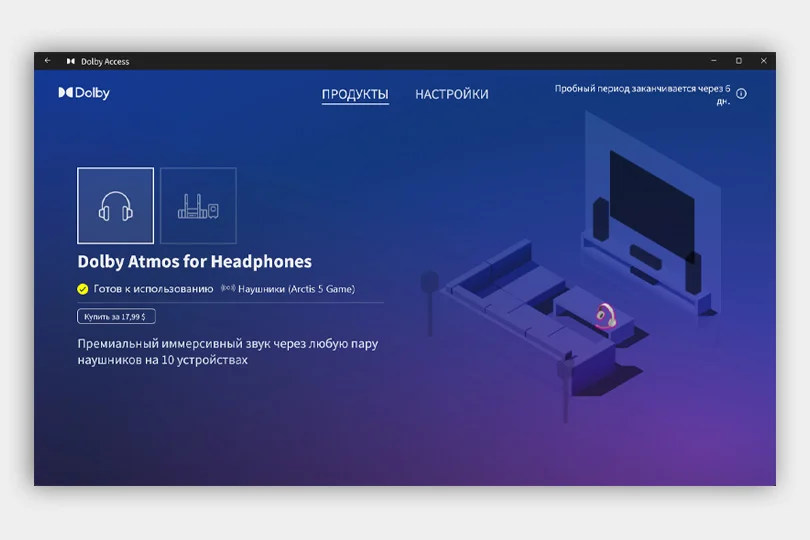Minimize the Dolby Access window
The height and width of the screenshot is (540, 810).
[x=714, y=60]
